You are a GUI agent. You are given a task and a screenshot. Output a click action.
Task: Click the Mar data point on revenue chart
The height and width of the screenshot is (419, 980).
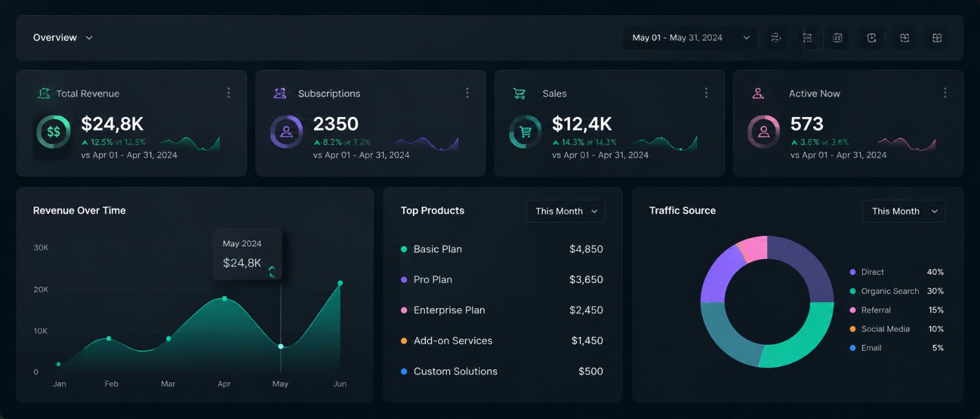168,339
